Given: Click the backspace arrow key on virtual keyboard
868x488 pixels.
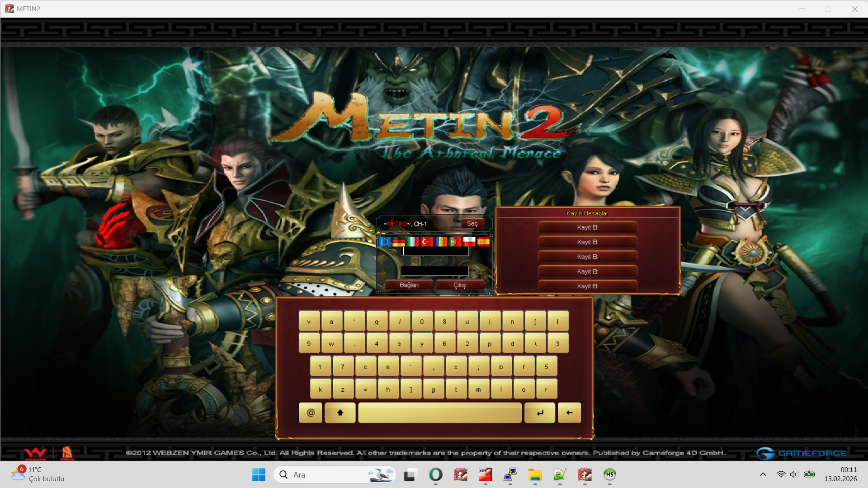Looking at the screenshot, I should [x=569, y=413].
